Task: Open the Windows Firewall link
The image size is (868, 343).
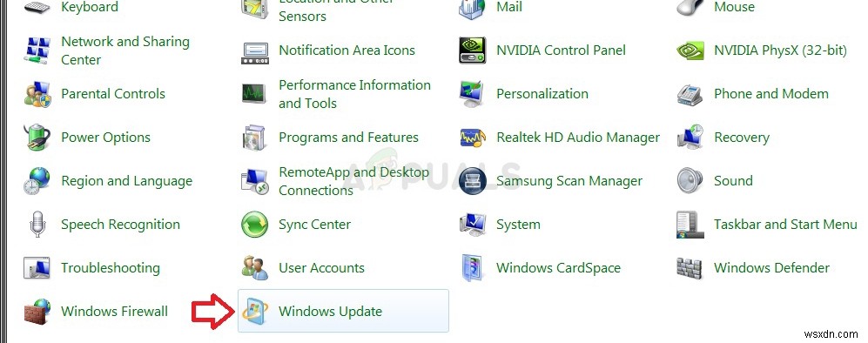Action: coord(114,312)
